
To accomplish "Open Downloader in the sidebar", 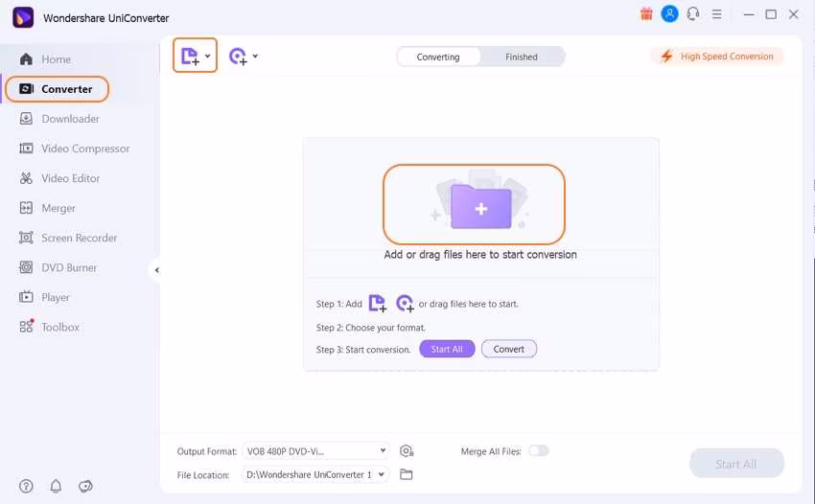I will 70,119.
